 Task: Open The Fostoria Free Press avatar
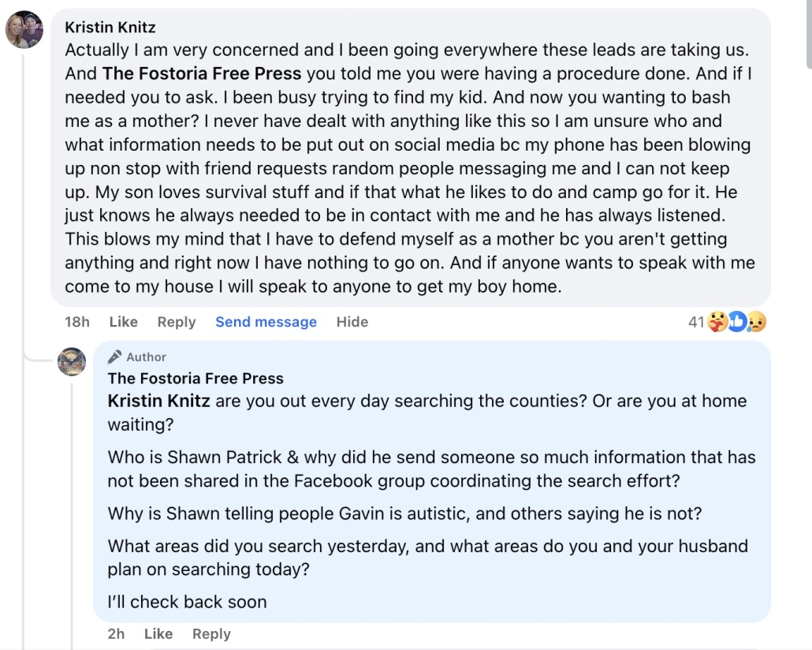point(72,361)
